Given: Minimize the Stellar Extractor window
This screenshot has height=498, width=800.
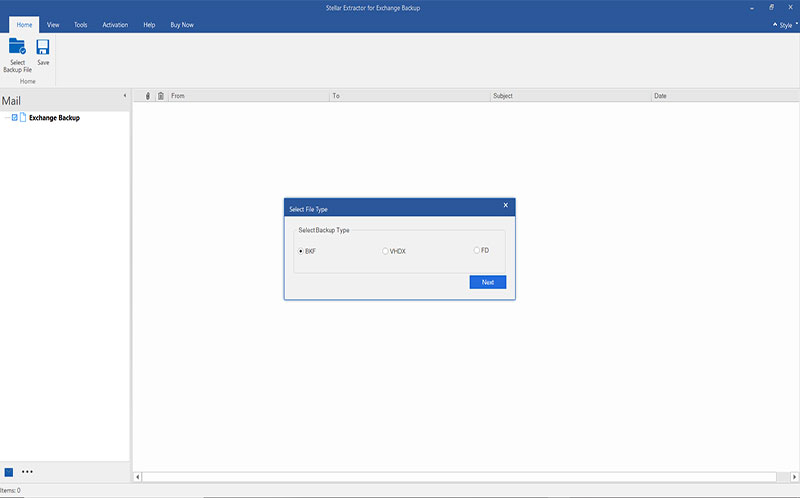Looking at the screenshot, I should pyautogui.click(x=752, y=8).
